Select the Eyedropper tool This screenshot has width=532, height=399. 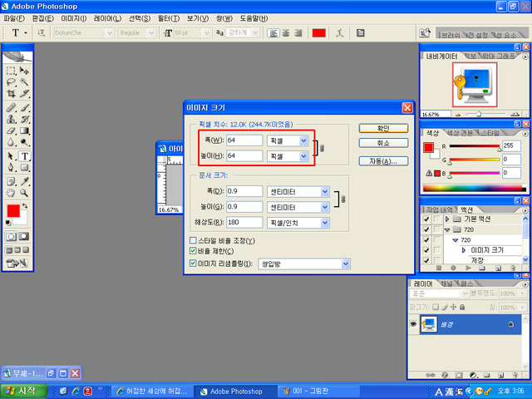[24, 181]
